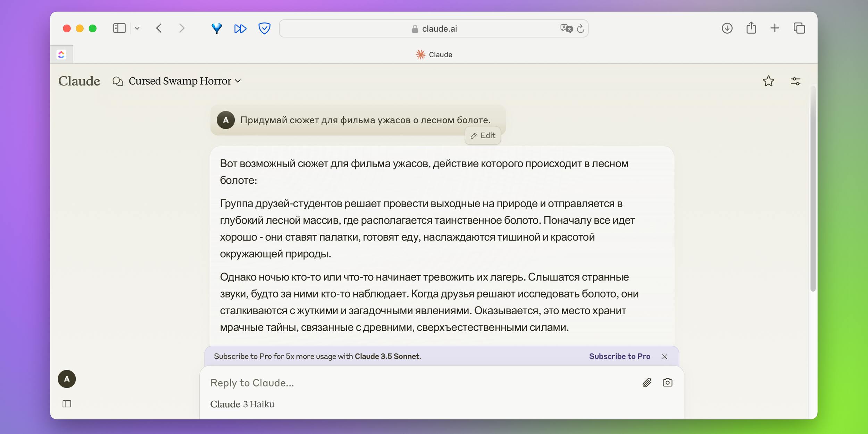Select the pinned ClickUp tab
This screenshot has height=434, width=868.
(x=61, y=55)
